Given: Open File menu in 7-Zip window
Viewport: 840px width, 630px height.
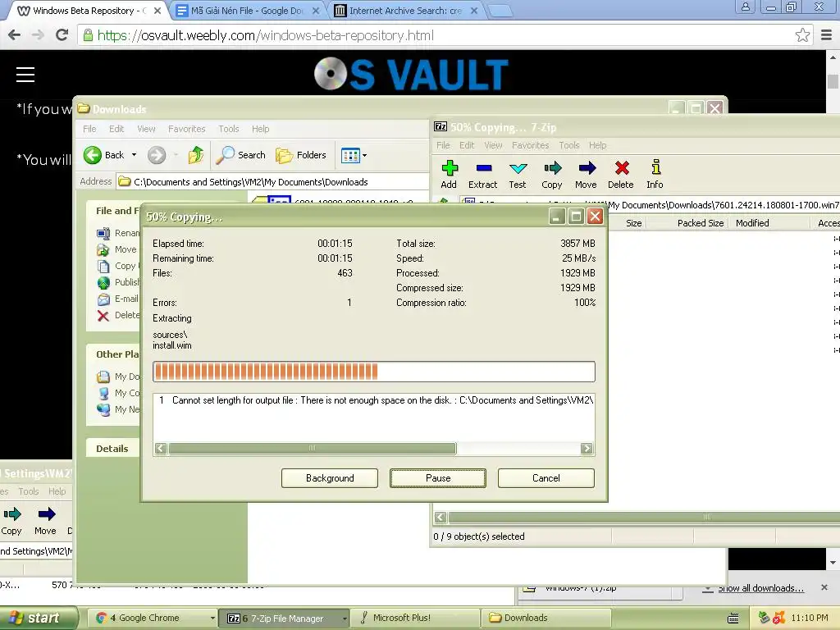Looking at the screenshot, I should (443, 146).
